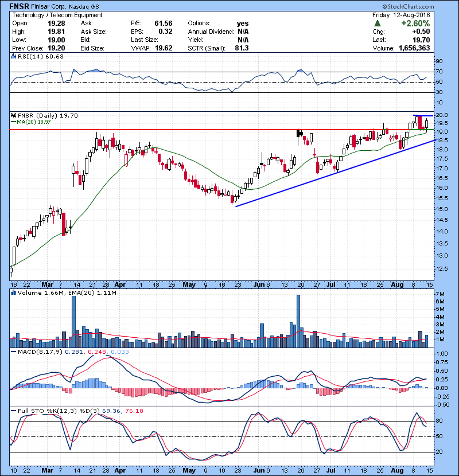Click the VWAP value 19.62

tap(164, 48)
